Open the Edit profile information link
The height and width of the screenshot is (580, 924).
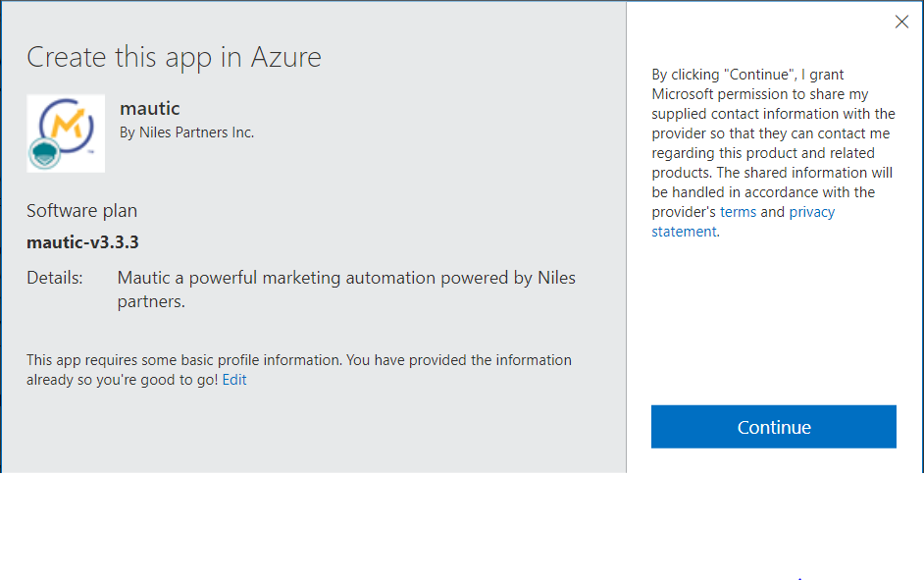(x=234, y=380)
